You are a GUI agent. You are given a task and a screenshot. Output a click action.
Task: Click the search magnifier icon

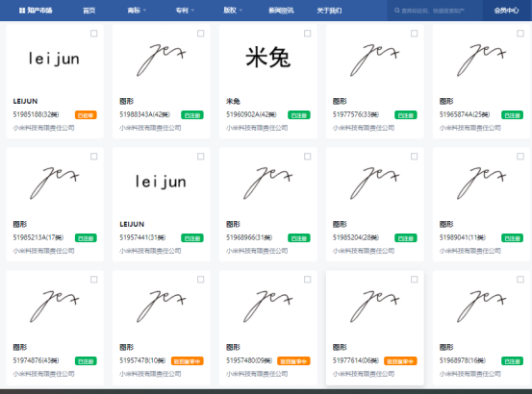(396, 11)
